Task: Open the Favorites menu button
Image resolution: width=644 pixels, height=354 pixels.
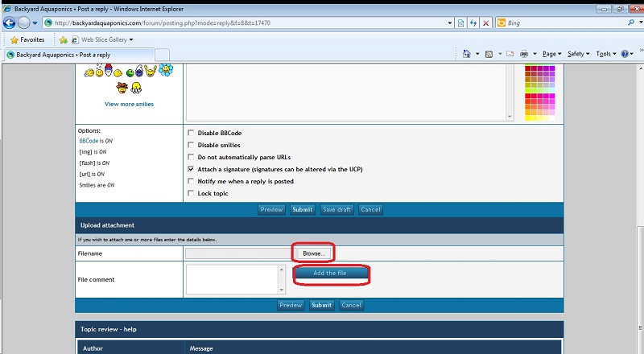Action: pos(27,39)
